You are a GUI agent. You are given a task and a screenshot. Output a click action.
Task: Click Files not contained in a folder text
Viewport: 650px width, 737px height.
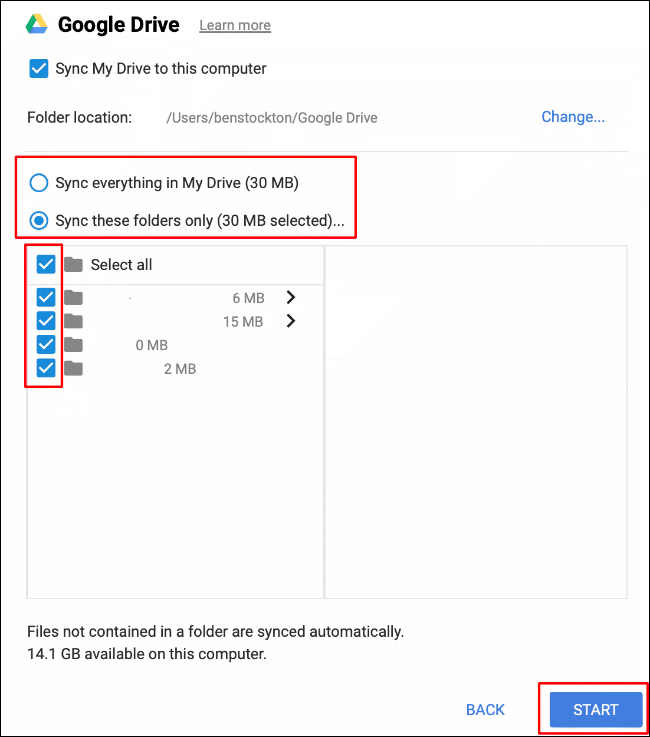[x=215, y=631]
